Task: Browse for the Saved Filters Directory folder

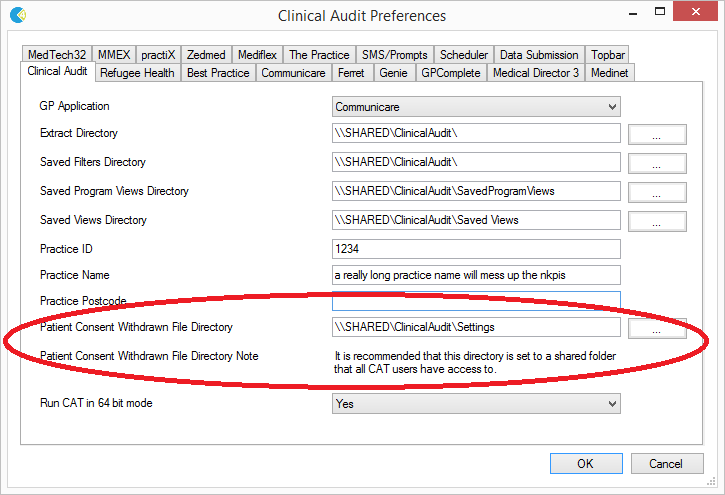Action: coord(657,164)
